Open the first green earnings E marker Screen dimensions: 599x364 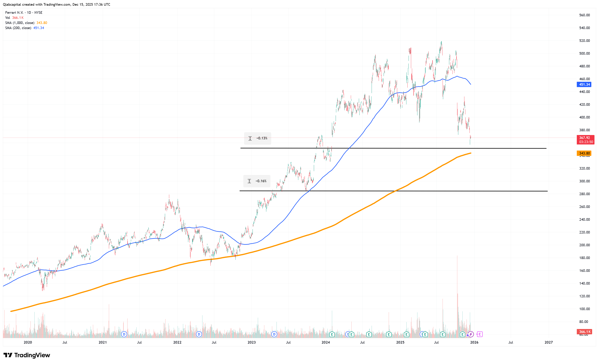pyautogui.click(x=332, y=335)
